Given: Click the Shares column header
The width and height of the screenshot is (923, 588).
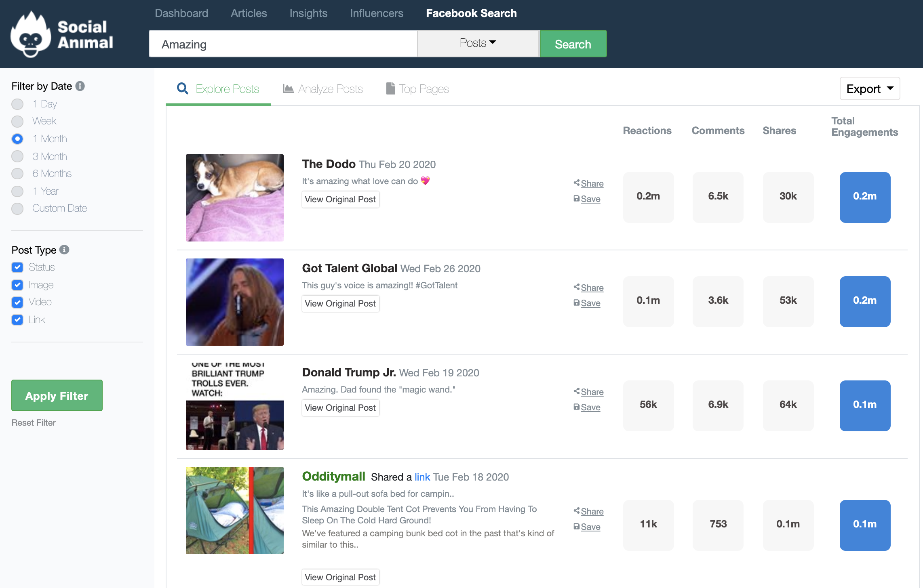Looking at the screenshot, I should coord(779,130).
